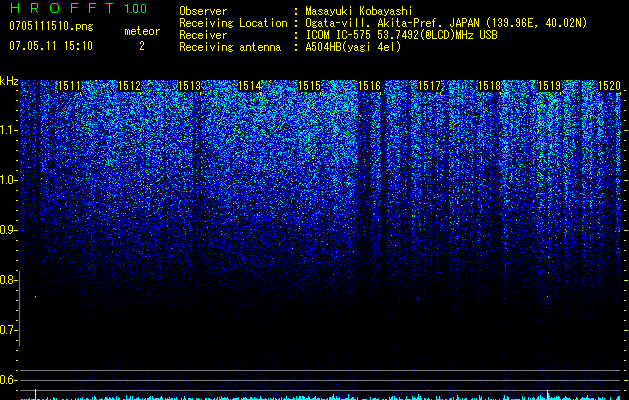Click the timestamp 07.05.11 15:10

point(51,46)
